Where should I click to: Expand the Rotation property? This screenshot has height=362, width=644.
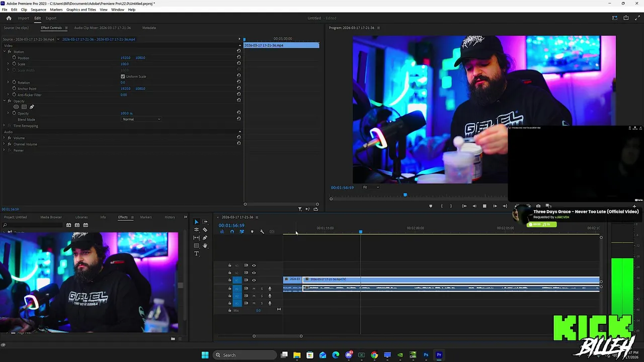(x=8, y=82)
